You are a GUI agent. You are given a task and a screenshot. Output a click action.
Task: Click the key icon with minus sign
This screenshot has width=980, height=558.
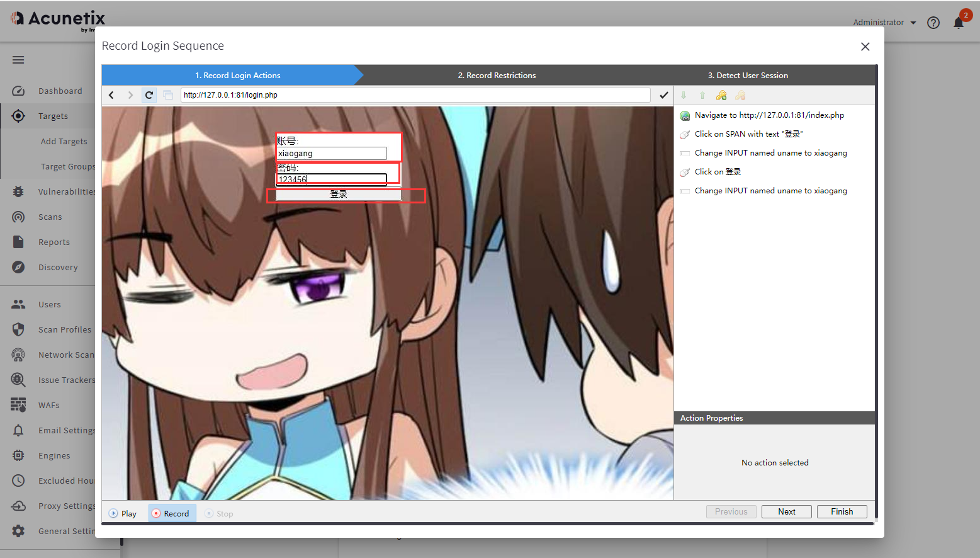(740, 96)
